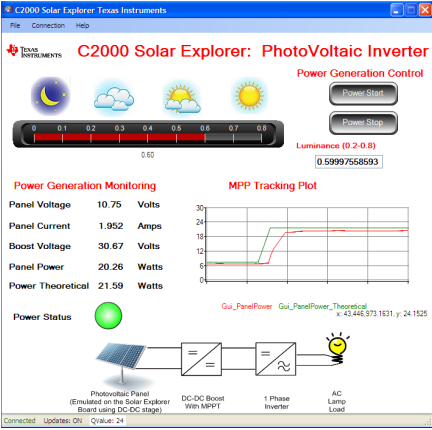
Task: Click the Panel Current value 1.952
Action: [111, 226]
